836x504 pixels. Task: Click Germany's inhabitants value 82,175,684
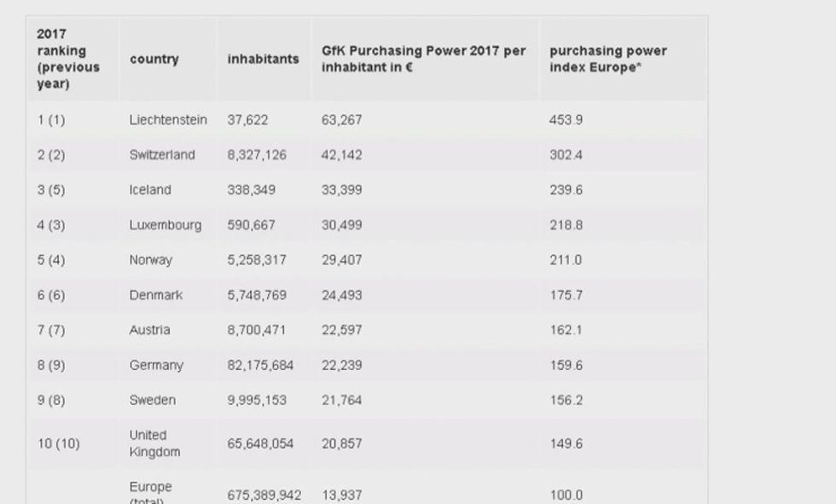tap(260, 365)
